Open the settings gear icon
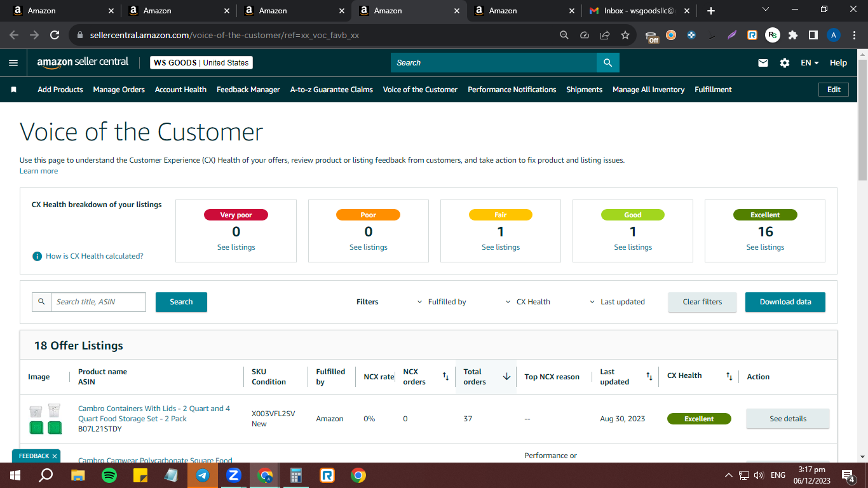The height and width of the screenshot is (488, 868). pyautogui.click(x=785, y=63)
